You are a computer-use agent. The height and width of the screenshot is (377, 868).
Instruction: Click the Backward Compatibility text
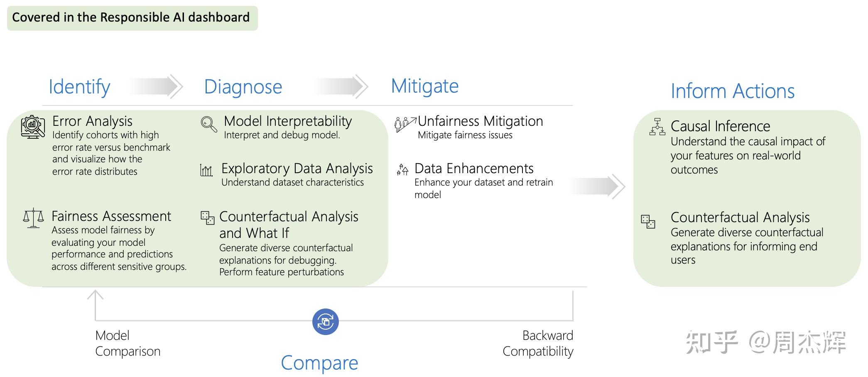pyautogui.click(x=538, y=343)
